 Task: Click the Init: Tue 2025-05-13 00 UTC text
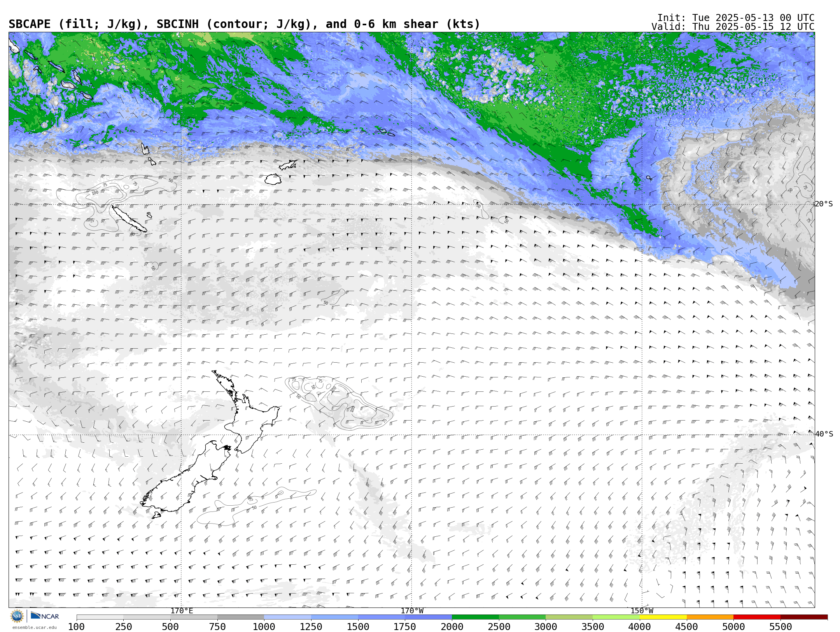point(736,18)
